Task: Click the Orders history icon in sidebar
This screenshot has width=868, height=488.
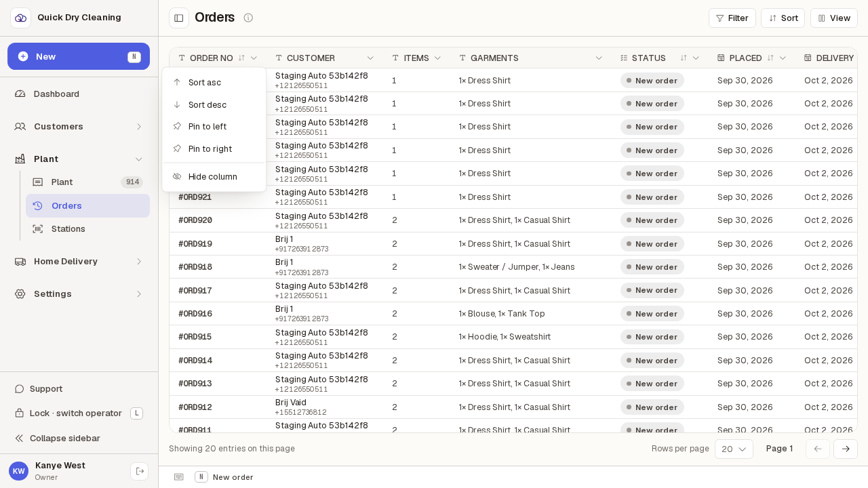Action: pyautogui.click(x=38, y=205)
